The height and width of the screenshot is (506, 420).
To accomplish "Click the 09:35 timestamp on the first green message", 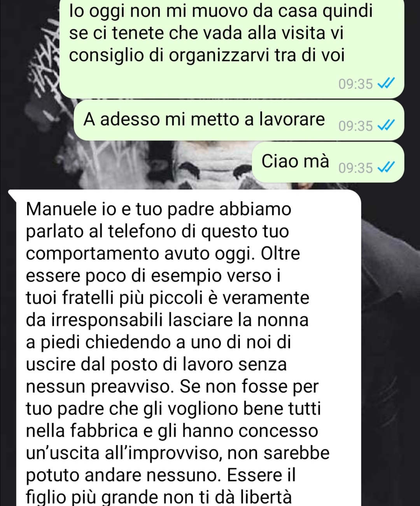I will [x=355, y=84].
